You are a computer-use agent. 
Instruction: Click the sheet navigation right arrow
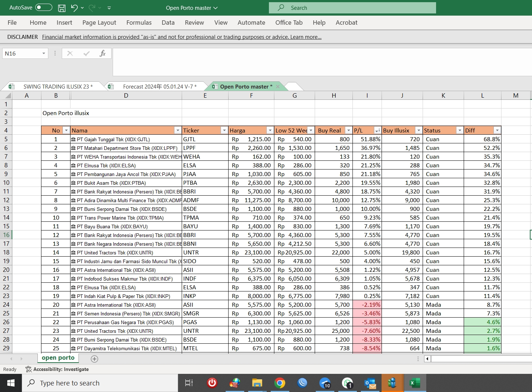coord(21,359)
